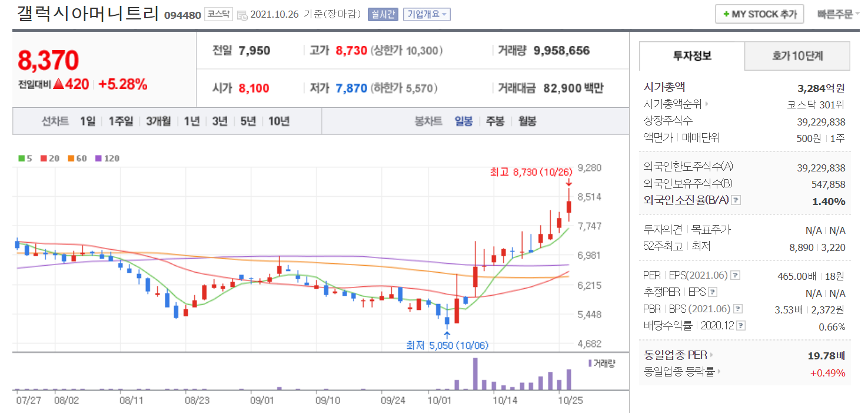Image resolution: width=868 pixels, height=413 pixels.
Task: Switch to the 투자정보 tab
Action: click(692, 56)
